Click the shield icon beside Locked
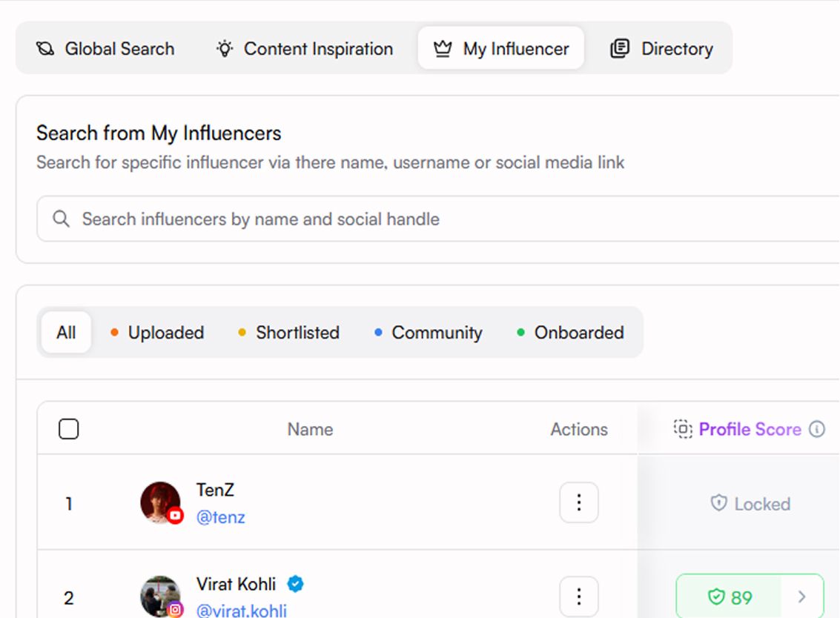The image size is (840, 618). pyautogui.click(x=718, y=503)
